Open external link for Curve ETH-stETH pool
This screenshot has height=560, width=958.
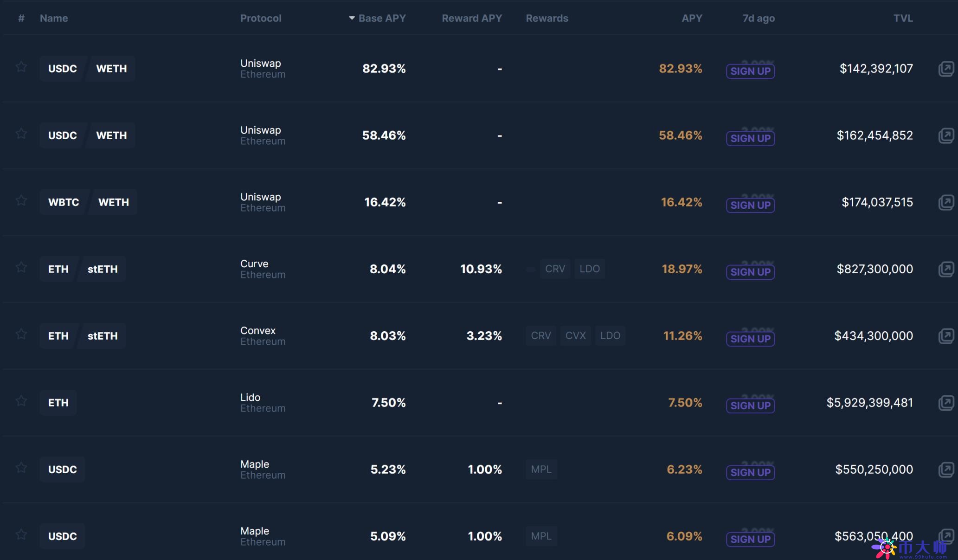click(946, 269)
